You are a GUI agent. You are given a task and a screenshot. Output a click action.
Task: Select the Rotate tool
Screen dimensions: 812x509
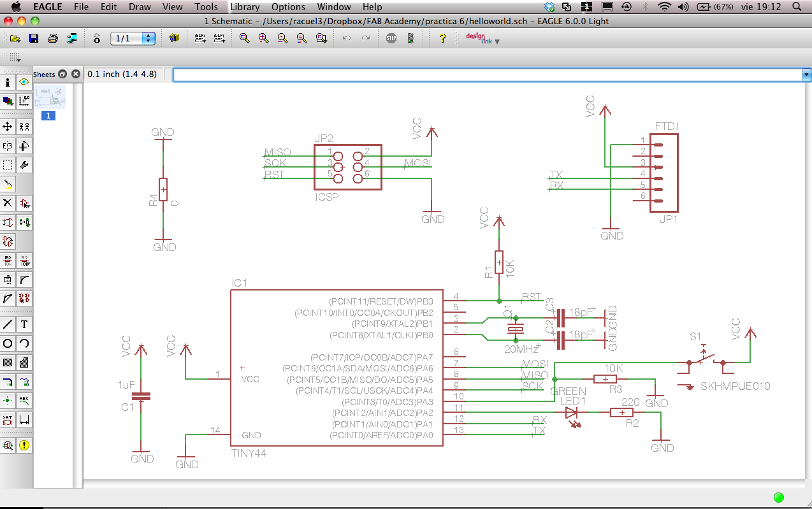[24, 146]
